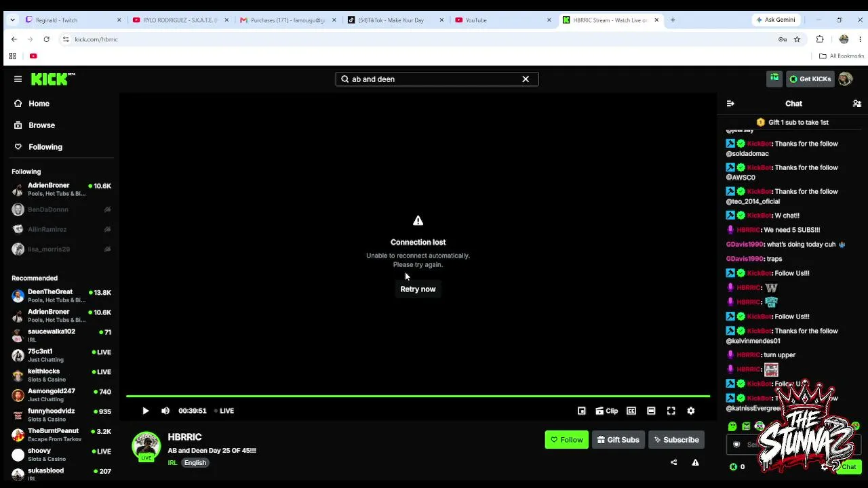Click the Gift Subs button
This screenshot has width=868, height=488.
coord(618,440)
